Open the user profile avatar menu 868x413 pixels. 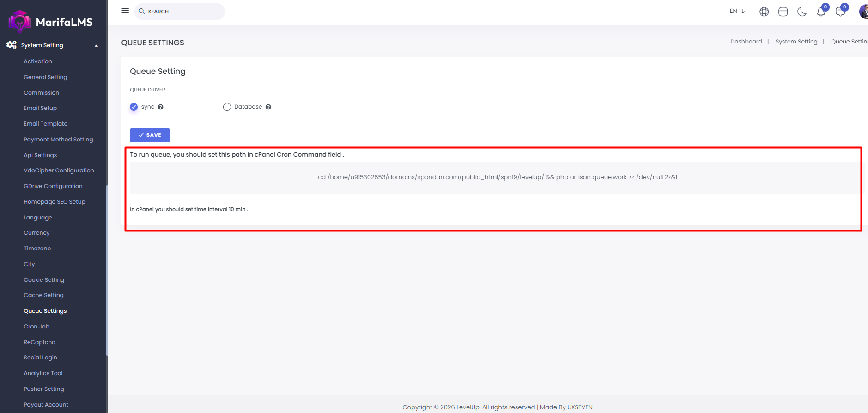pos(863,12)
